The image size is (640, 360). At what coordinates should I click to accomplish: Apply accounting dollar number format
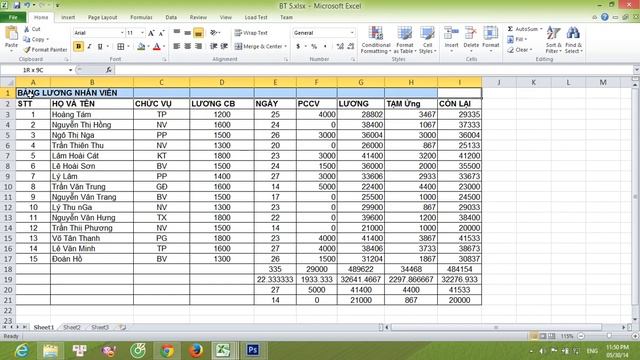pos(298,47)
